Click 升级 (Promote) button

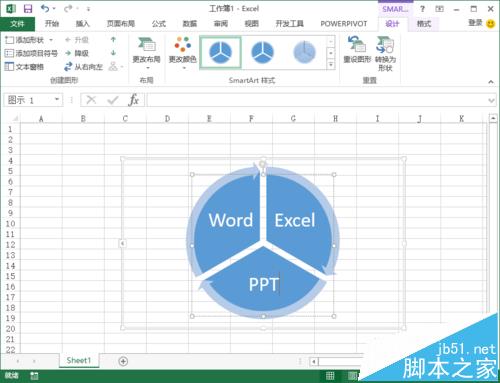tap(77, 40)
